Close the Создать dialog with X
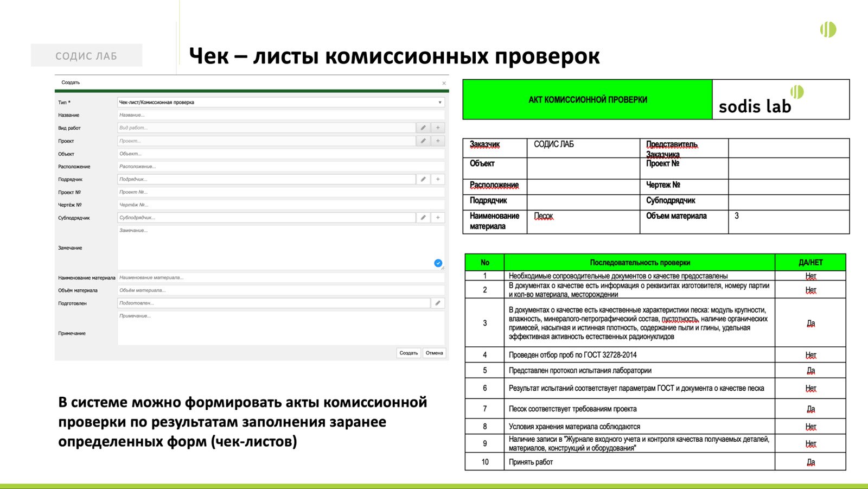The image size is (868, 489). [444, 83]
